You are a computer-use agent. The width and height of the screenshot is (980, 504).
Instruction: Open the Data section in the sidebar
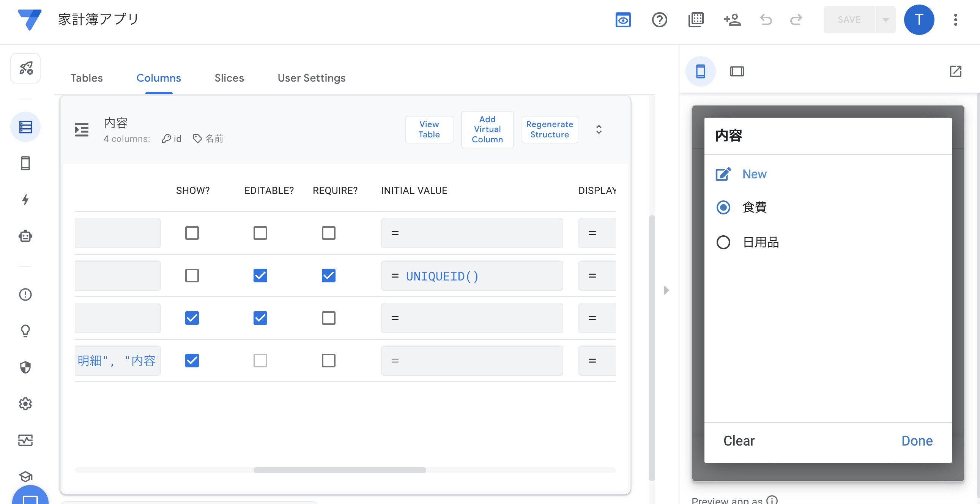(25, 127)
